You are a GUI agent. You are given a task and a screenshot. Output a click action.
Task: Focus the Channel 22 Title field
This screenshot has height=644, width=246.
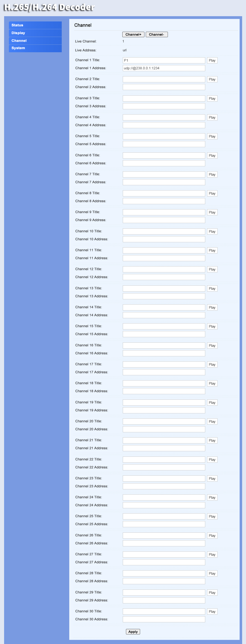tap(164, 459)
